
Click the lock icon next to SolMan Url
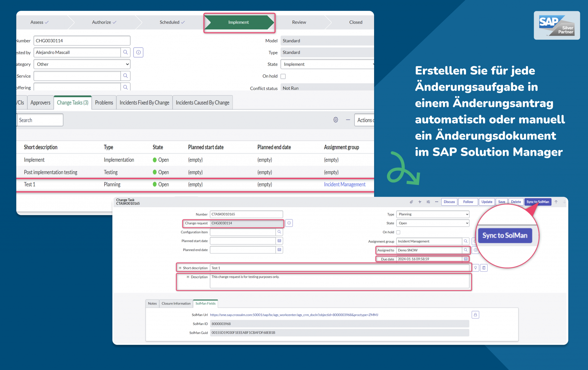coord(475,315)
